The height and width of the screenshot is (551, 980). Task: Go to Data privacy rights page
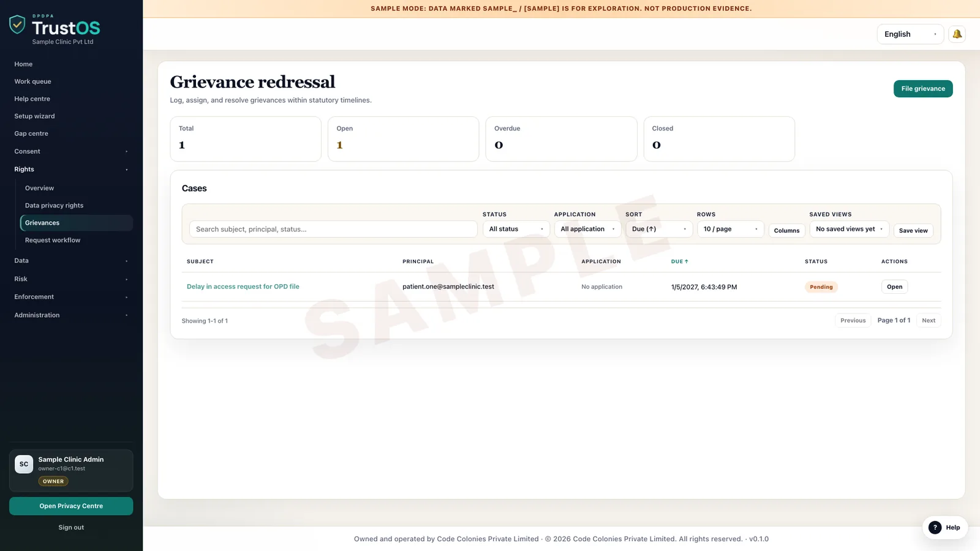tap(54, 206)
